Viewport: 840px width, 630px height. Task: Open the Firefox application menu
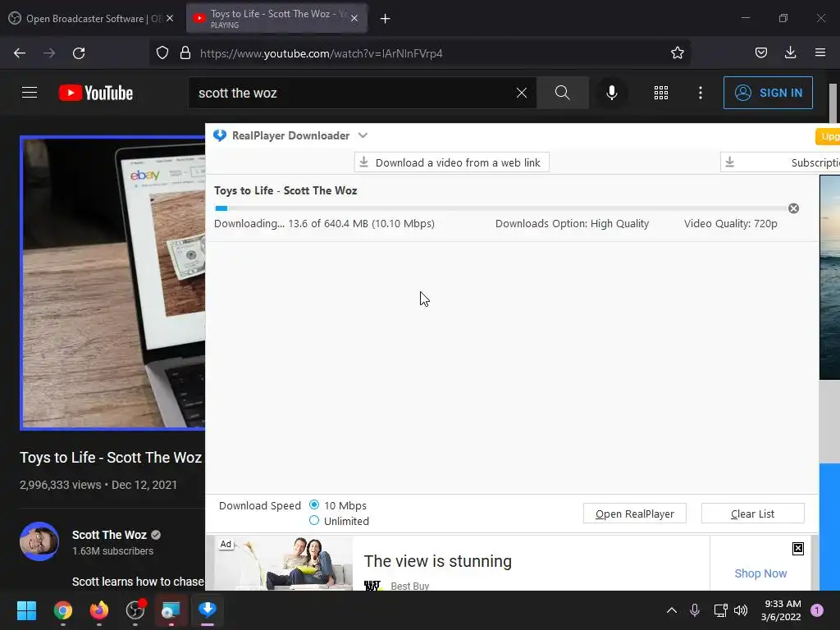coord(820,52)
